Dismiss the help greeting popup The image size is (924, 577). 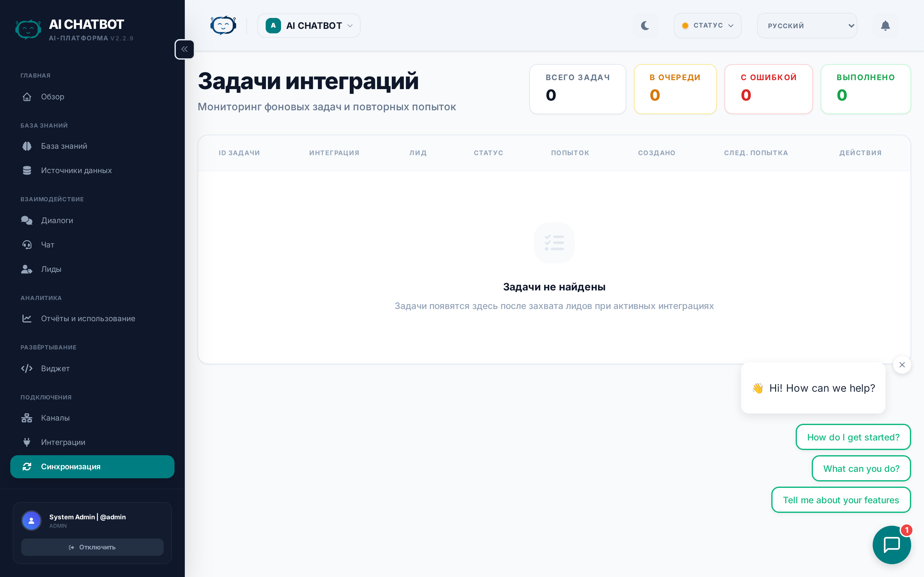point(902,365)
